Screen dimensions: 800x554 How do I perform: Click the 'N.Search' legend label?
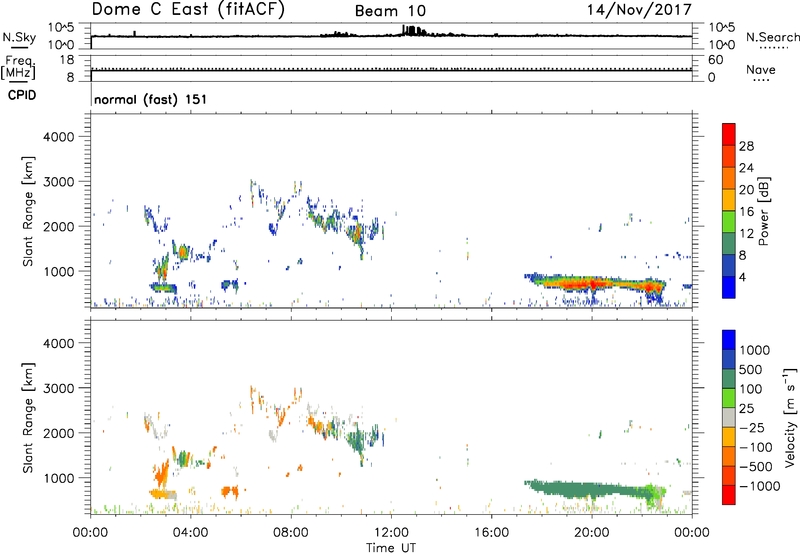point(772,37)
